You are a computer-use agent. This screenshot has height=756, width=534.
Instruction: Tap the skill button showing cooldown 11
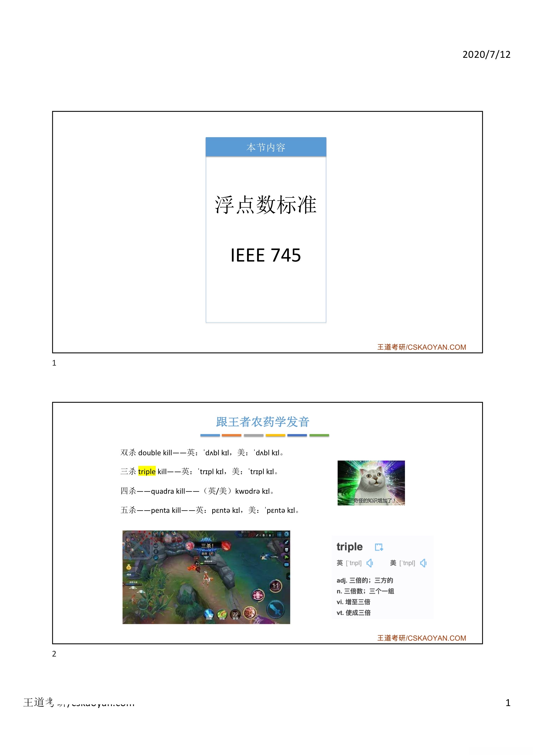[275, 586]
